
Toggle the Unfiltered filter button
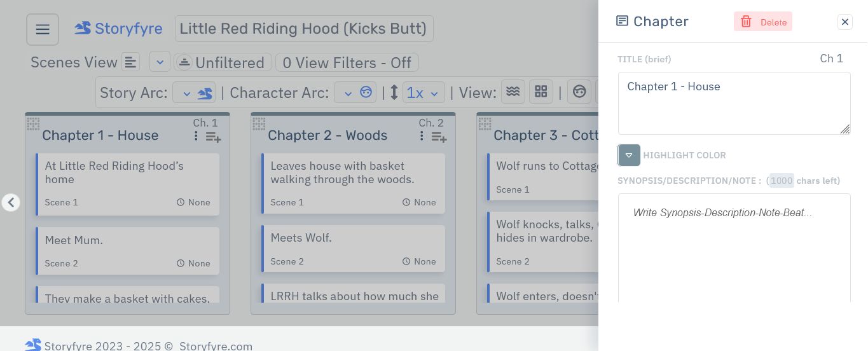tap(223, 62)
